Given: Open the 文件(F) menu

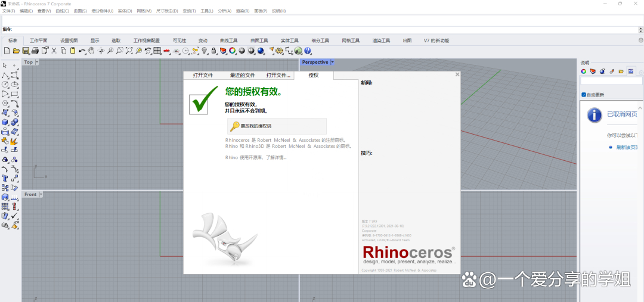Looking at the screenshot, I should (8, 11).
